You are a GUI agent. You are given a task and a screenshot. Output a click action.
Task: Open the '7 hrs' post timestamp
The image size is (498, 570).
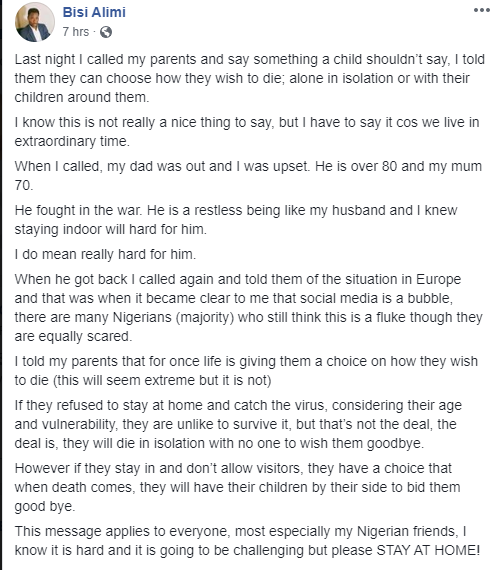click(76, 32)
